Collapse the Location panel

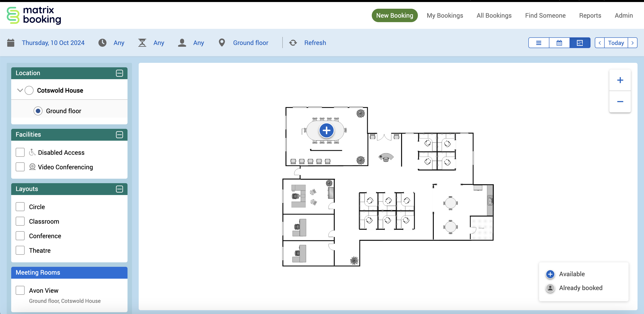119,73
